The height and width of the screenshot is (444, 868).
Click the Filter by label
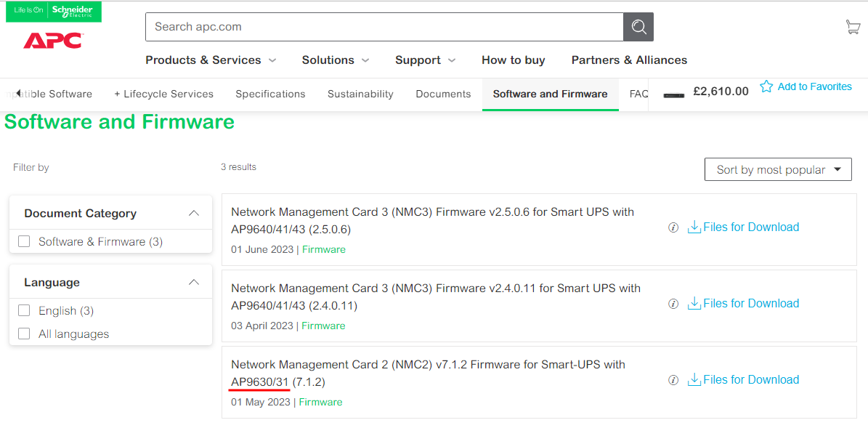pos(31,167)
